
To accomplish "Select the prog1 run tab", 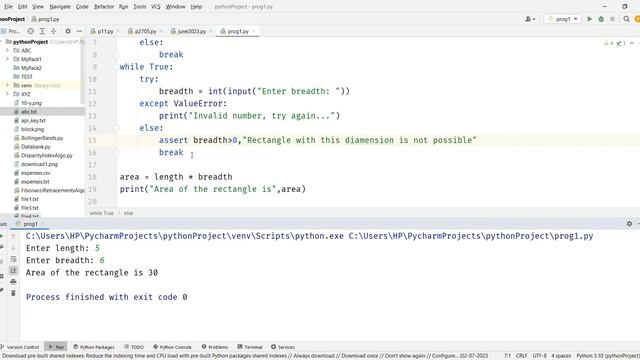I will pos(30,224).
